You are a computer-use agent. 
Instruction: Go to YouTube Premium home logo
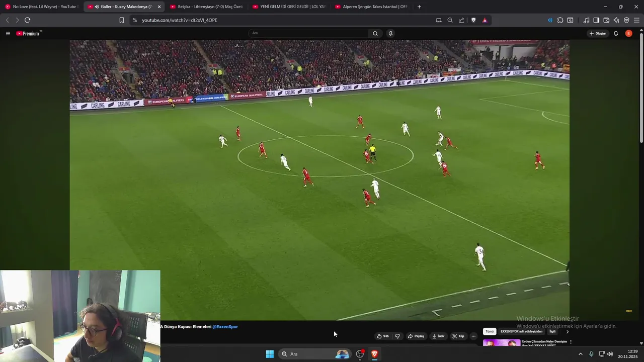(28, 34)
